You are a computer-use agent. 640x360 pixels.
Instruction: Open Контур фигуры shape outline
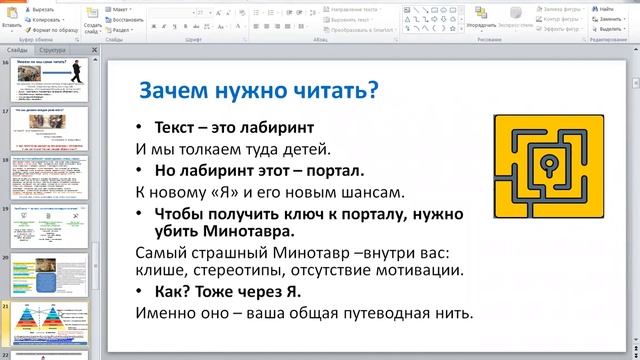(559, 19)
